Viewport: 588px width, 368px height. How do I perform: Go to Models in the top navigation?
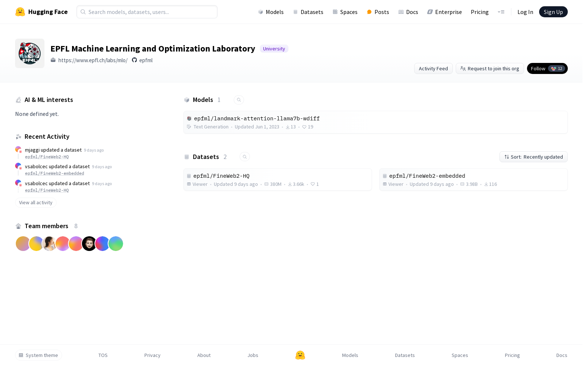point(271,12)
